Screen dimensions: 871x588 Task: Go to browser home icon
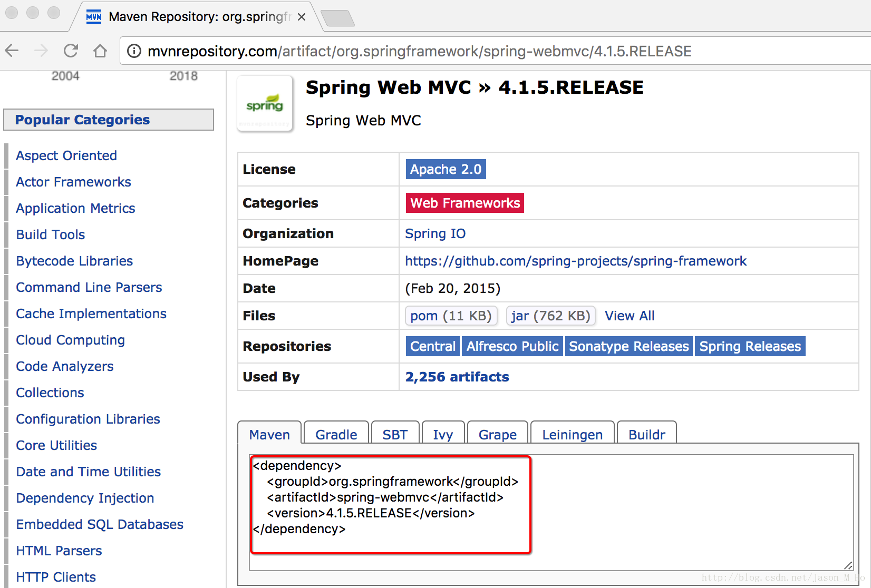point(100,51)
